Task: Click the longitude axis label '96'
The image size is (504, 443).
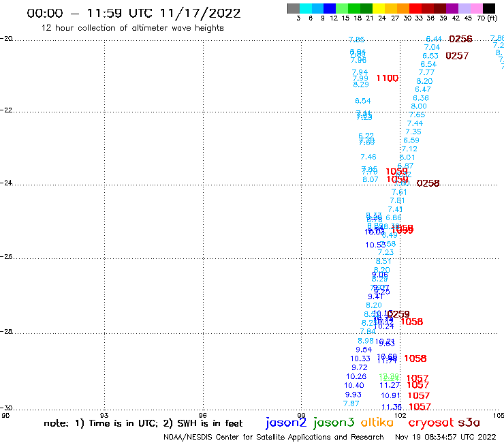Action: point(203,415)
